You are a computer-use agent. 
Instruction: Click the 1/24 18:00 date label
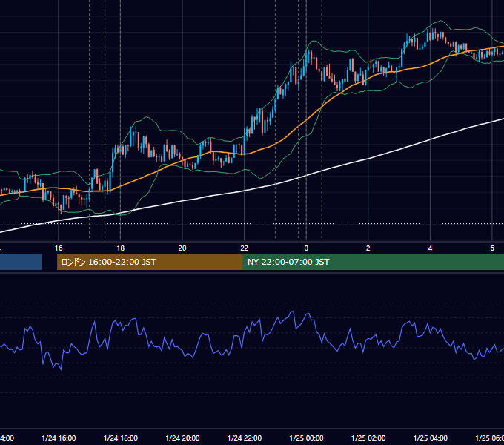coord(121,438)
